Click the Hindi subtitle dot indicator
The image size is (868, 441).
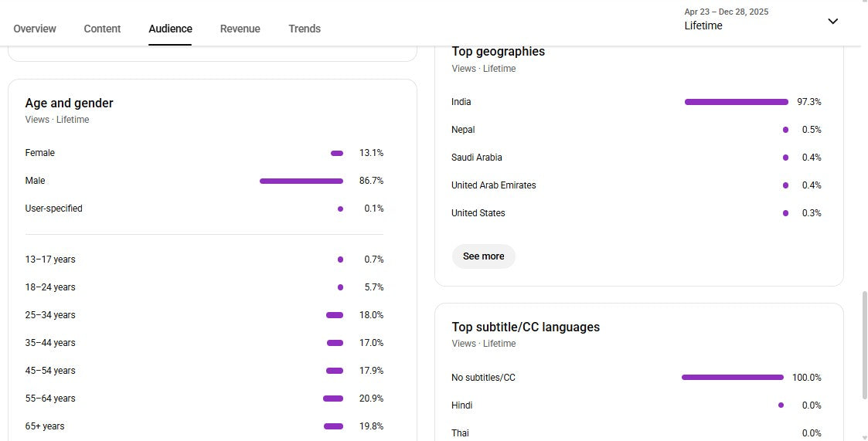[x=781, y=405]
